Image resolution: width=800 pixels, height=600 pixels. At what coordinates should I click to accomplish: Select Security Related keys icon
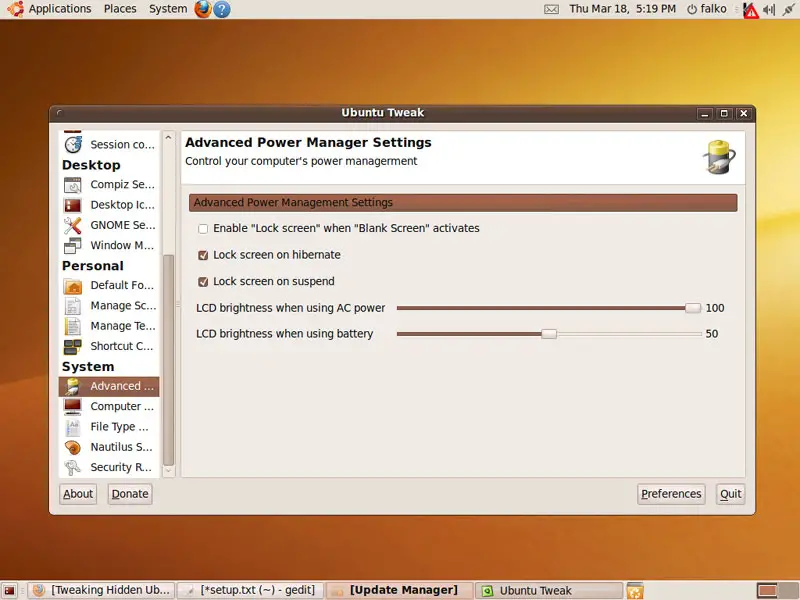[73, 467]
